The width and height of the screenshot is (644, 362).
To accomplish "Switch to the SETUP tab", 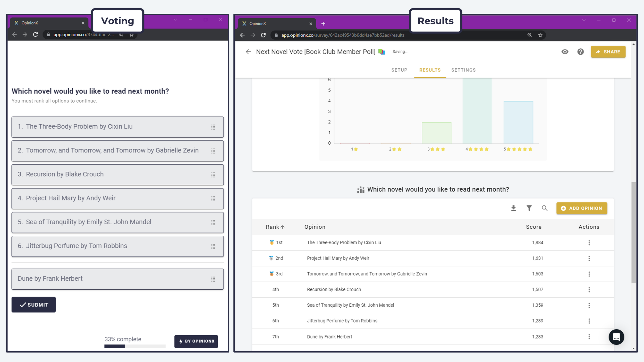I will 399,70.
